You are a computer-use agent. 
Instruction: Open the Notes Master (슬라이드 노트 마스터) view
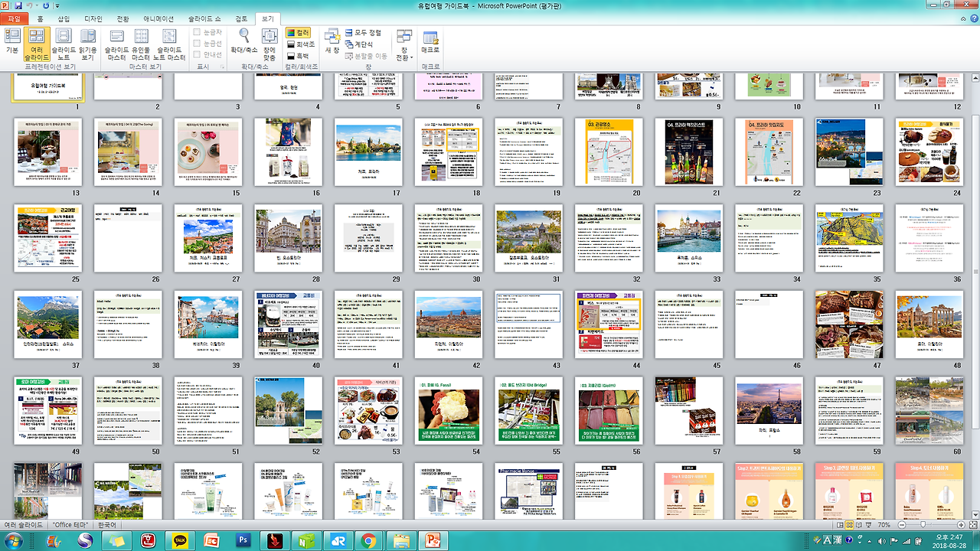point(170,44)
